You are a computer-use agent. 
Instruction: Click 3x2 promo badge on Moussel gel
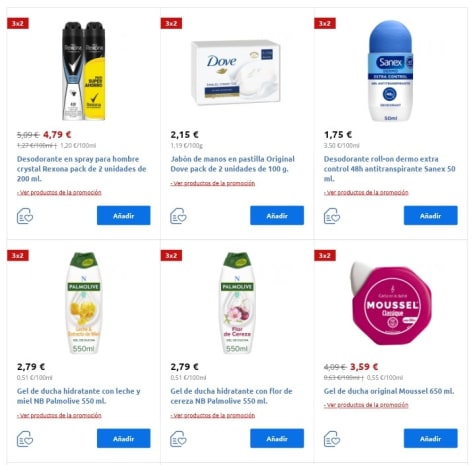point(325,256)
